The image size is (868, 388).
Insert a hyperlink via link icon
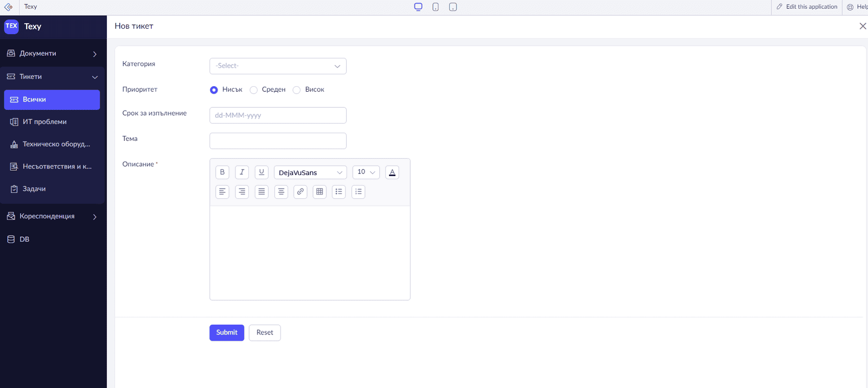point(300,192)
